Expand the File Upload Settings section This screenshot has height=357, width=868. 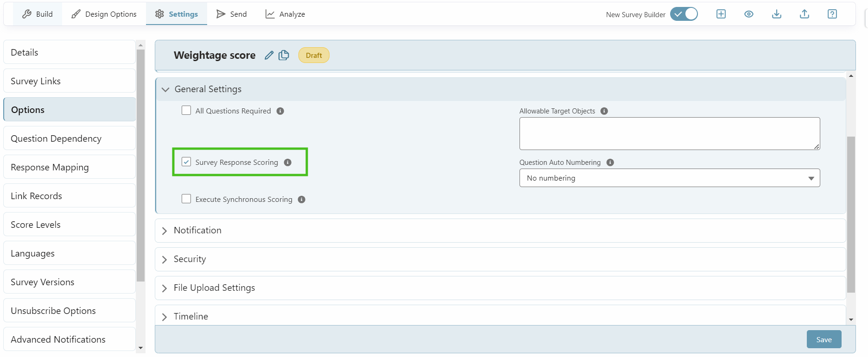pos(501,288)
